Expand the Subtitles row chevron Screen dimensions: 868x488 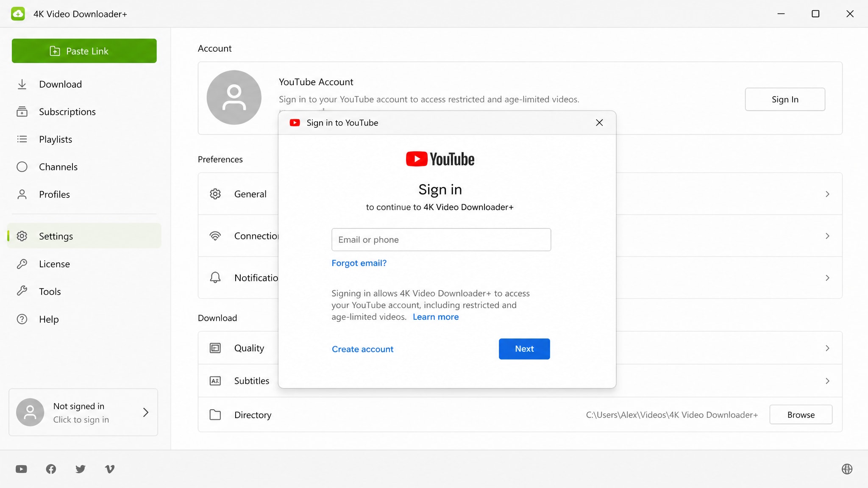click(827, 381)
